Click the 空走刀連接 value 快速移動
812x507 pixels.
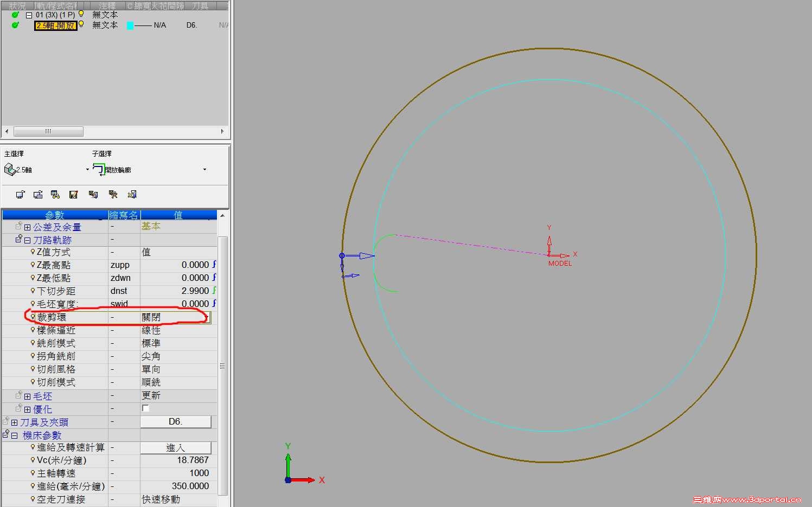pyautogui.click(x=161, y=499)
